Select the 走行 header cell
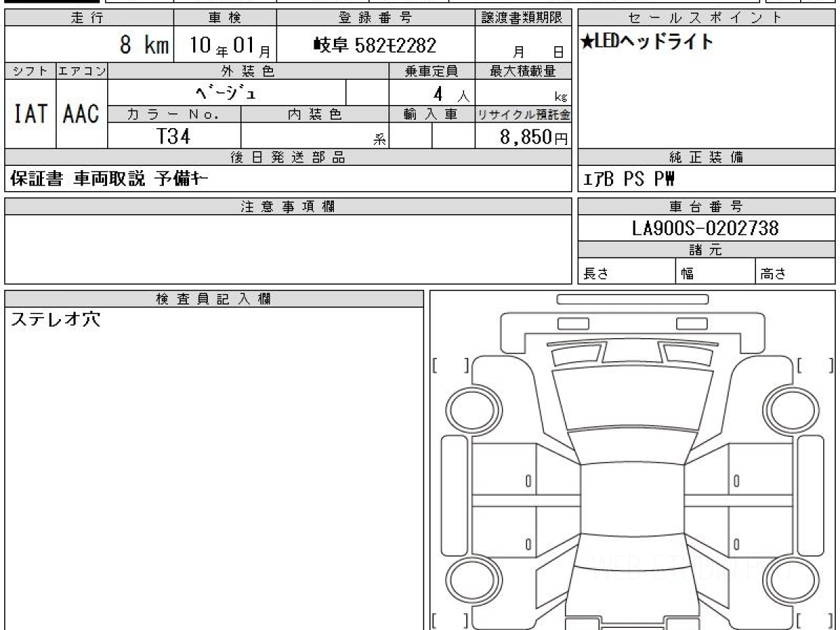The height and width of the screenshot is (630, 840). [89, 18]
